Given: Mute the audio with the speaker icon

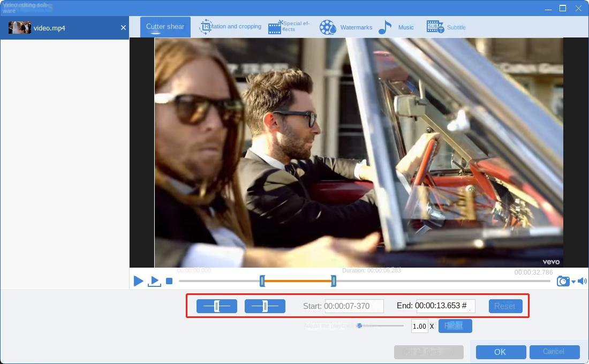Looking at the screenshot, I should click(582, 281).
